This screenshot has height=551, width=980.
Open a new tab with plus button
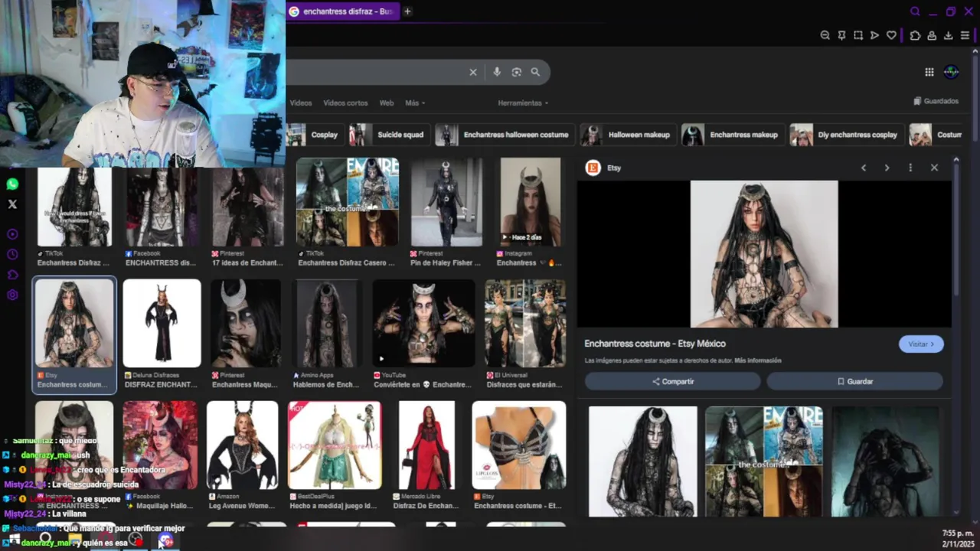[407, 11]
